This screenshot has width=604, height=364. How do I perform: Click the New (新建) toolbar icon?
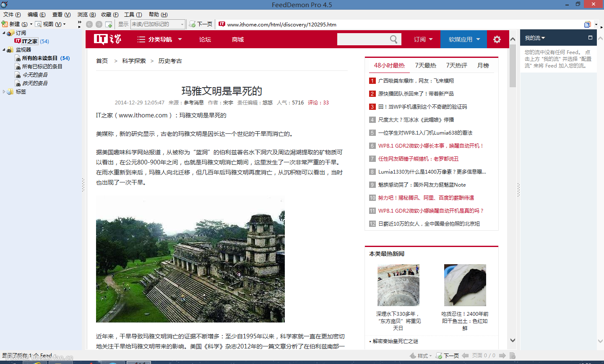click(x=5, y=24)
